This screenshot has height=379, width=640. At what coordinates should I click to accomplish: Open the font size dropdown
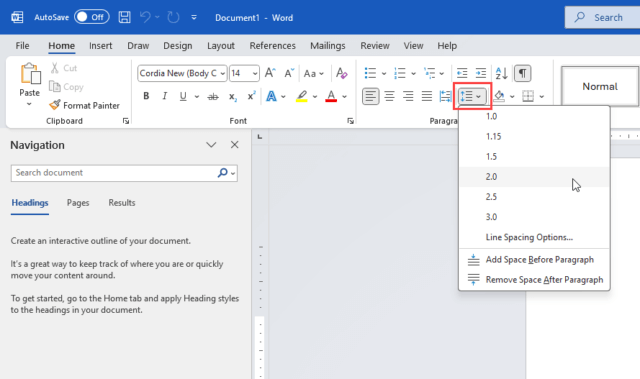[255, 74]
